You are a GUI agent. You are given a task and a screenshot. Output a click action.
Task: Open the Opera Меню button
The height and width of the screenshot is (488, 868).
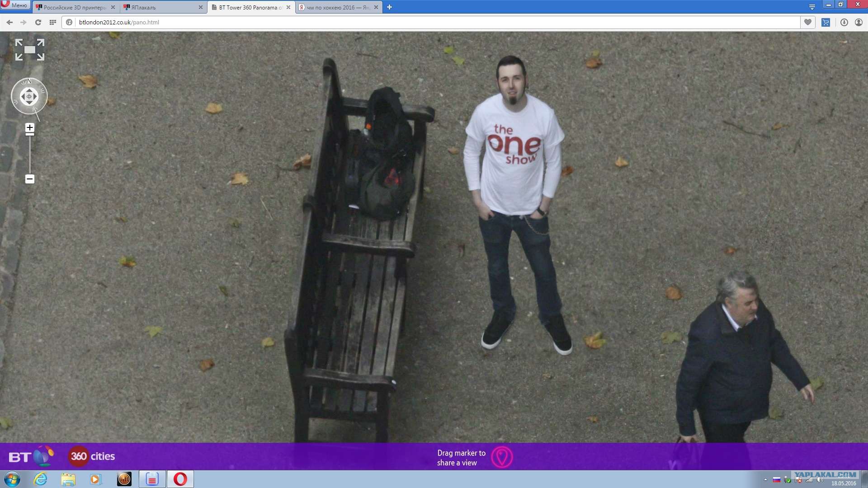coord(15,5)
